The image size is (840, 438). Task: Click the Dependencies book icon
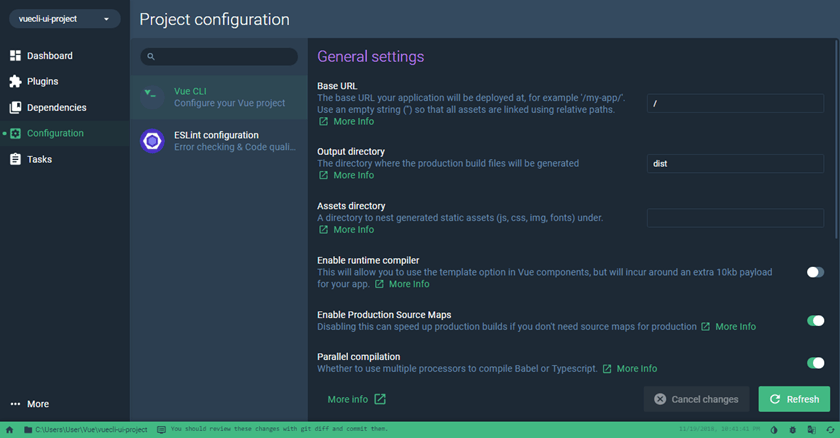coord(16,108)
